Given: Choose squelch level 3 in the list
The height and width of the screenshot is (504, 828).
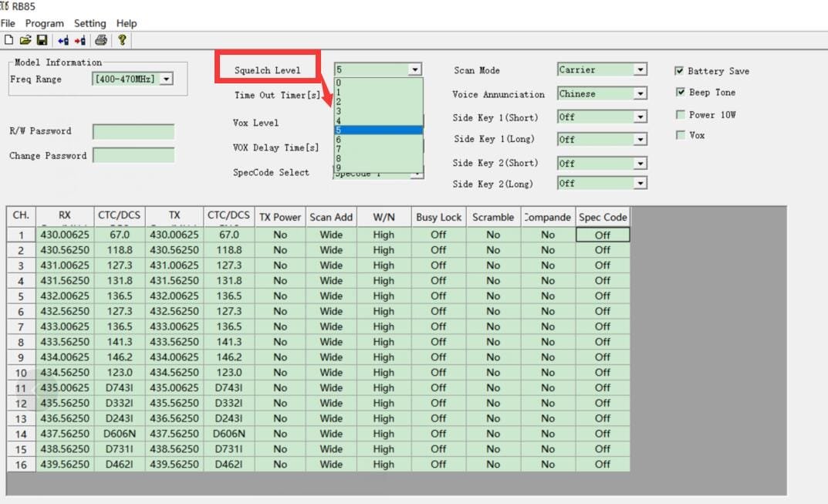Looking at the screenshot, I should click(x=379, y=111).
